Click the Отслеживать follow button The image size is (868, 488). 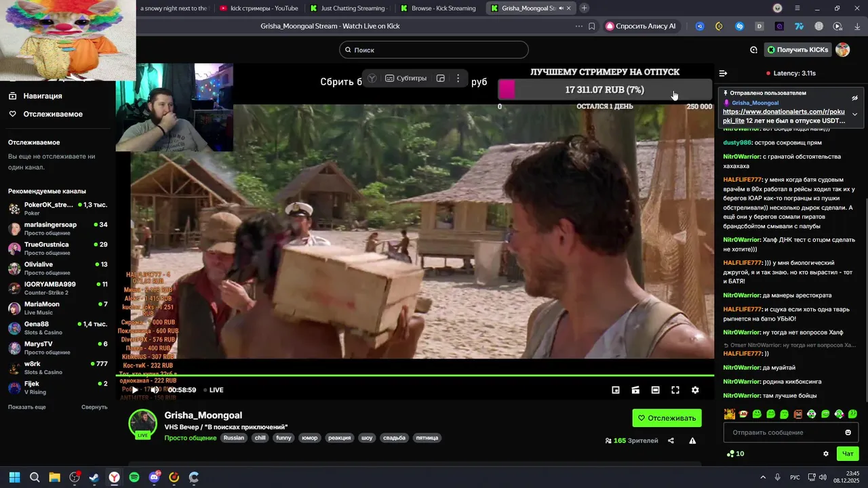click(x=667, y=418)
